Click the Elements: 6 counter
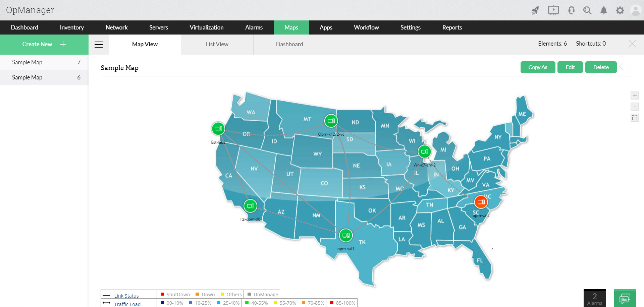 pos(552,44)
